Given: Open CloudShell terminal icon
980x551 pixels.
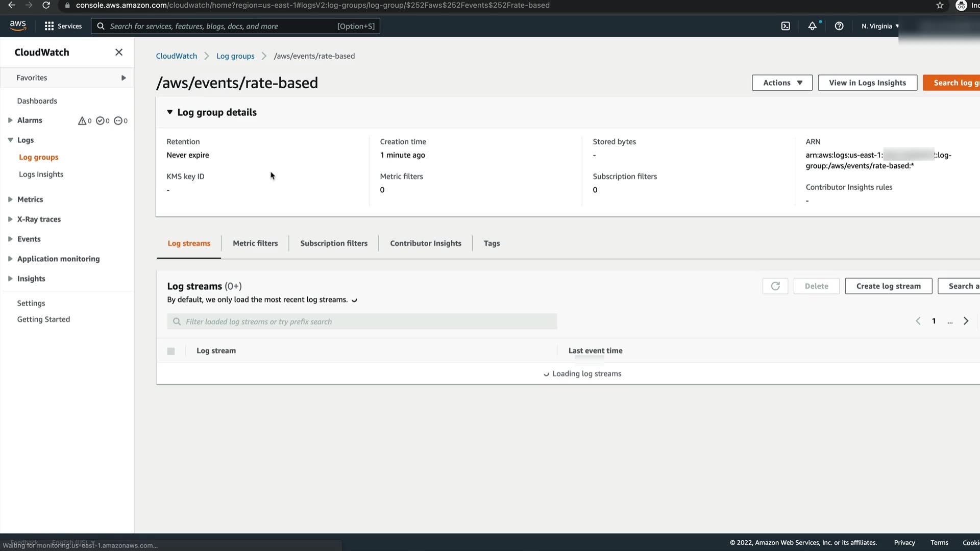Looking at the screenshot, I should pos(786,26).
